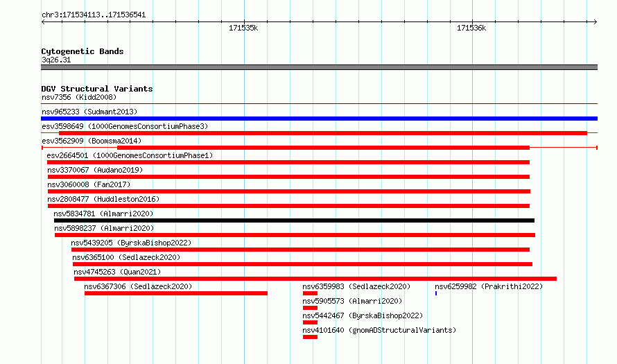
Task: Click nsv3060008 (Fan2017) label
Action: (x=89, y=184)
